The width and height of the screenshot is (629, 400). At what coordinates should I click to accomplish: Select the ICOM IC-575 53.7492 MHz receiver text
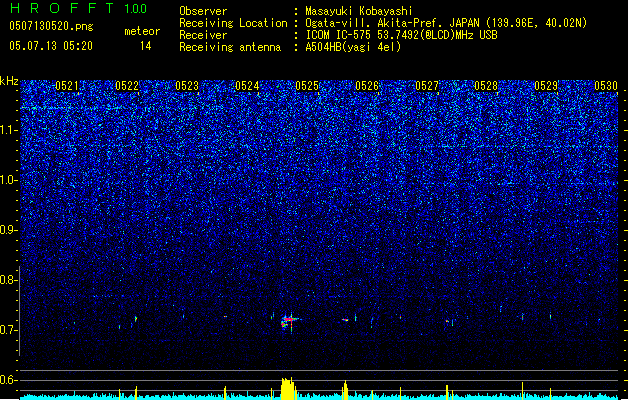(401, 35)
